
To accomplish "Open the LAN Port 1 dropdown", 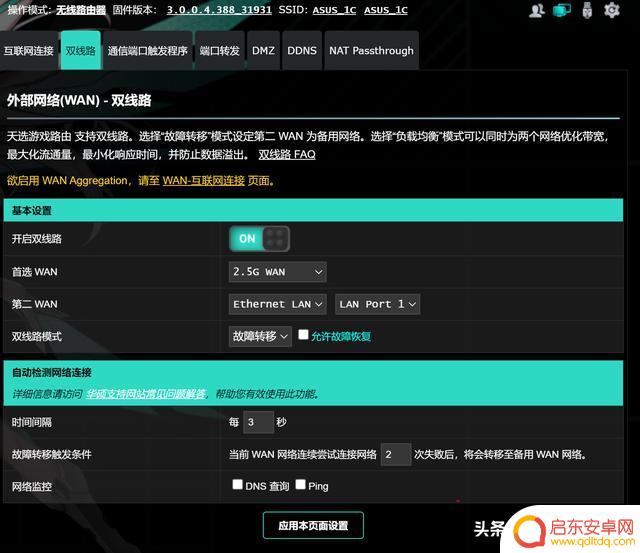I will (378, 304).
